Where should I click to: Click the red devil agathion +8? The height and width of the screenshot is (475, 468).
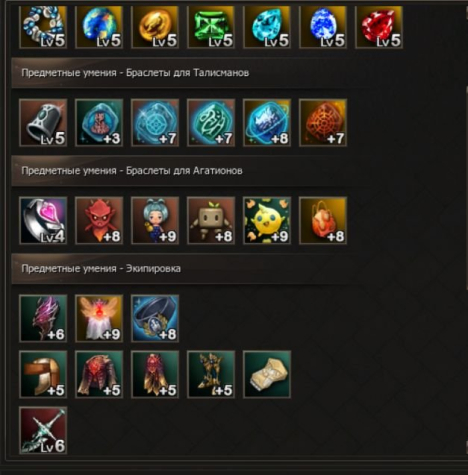(99, 220)
